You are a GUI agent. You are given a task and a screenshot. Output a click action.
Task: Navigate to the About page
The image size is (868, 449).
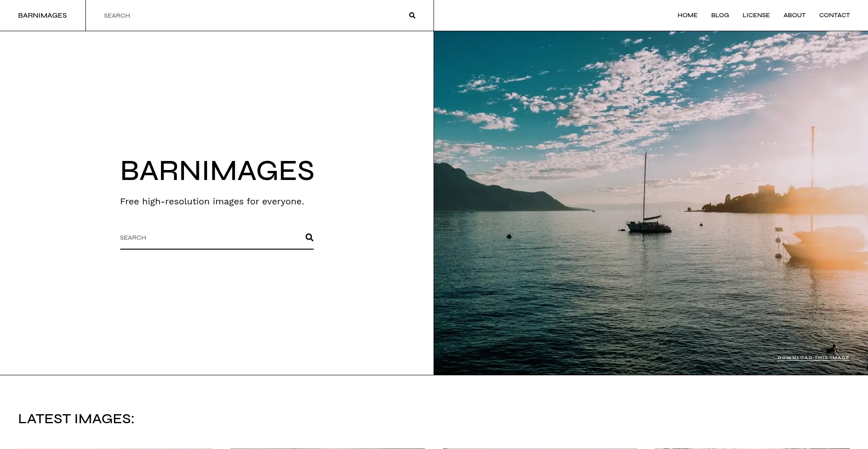click(794, 15)
